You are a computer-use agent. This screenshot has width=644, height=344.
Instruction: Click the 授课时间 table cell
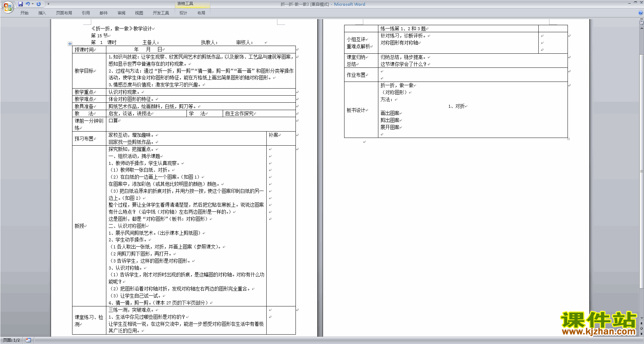89,50
